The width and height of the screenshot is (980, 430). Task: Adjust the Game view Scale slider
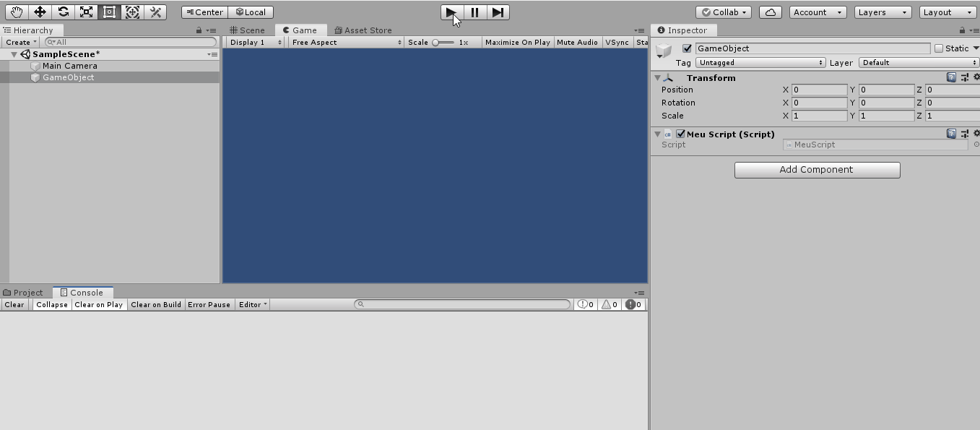click(443, 43)
